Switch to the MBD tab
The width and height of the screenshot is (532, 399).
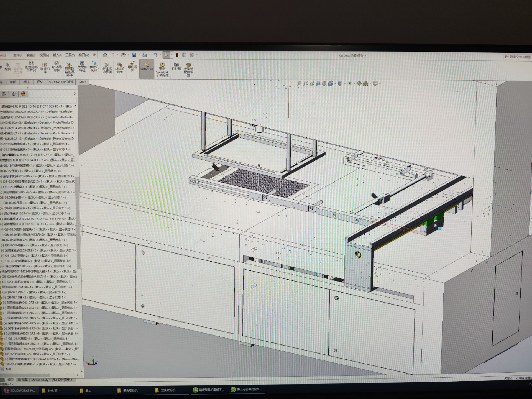[82, 82]
